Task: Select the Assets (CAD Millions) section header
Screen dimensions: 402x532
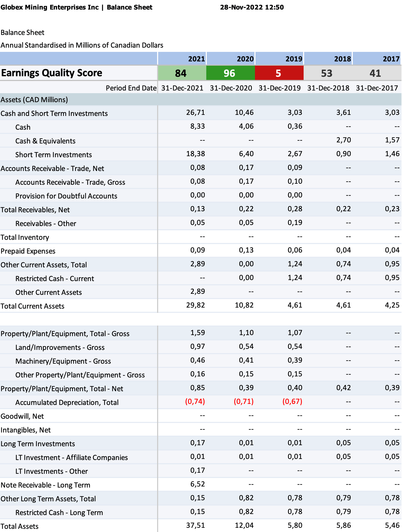Action: (34, 100)
